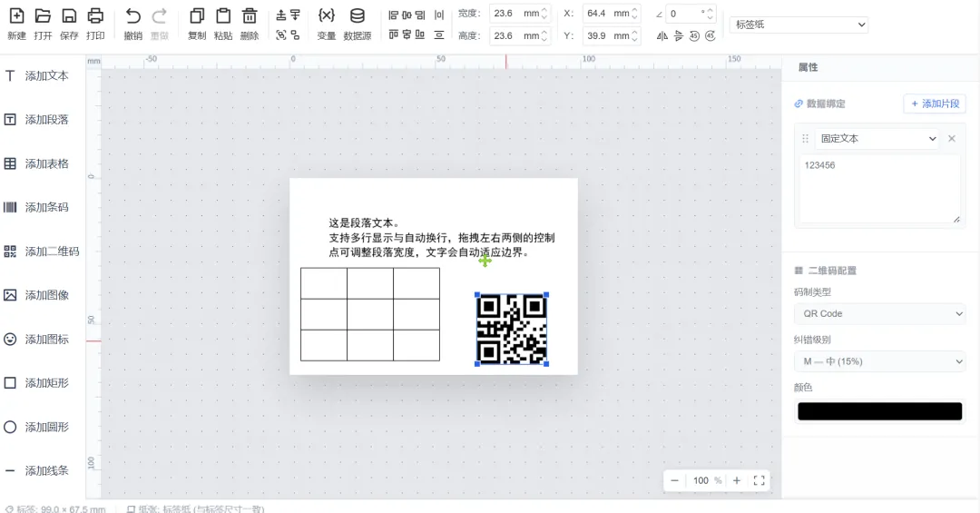The height and width of the screenshot is (513, 980).
Task: Fit canvas to screen icon
Action: click(x=759, y=480)
